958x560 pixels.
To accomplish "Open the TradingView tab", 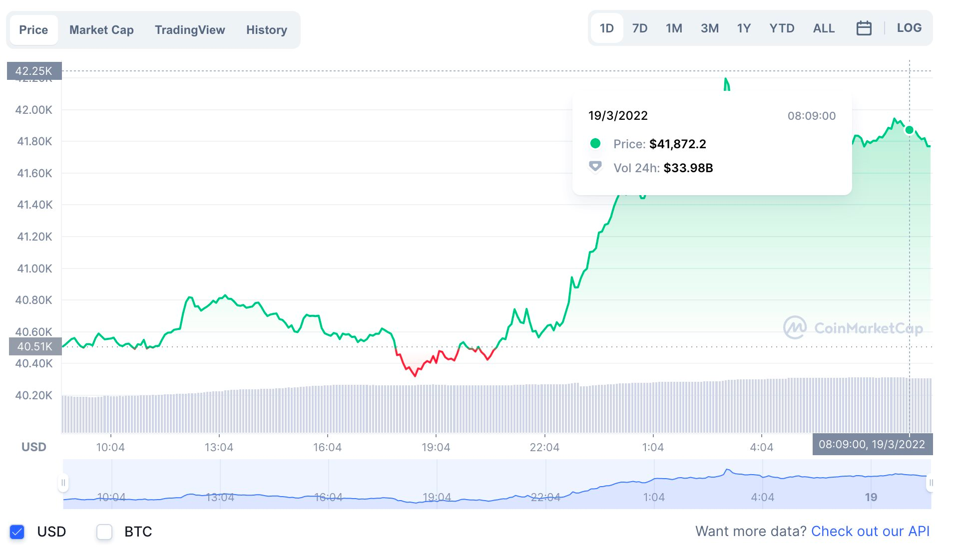I will tap(190, 30).
